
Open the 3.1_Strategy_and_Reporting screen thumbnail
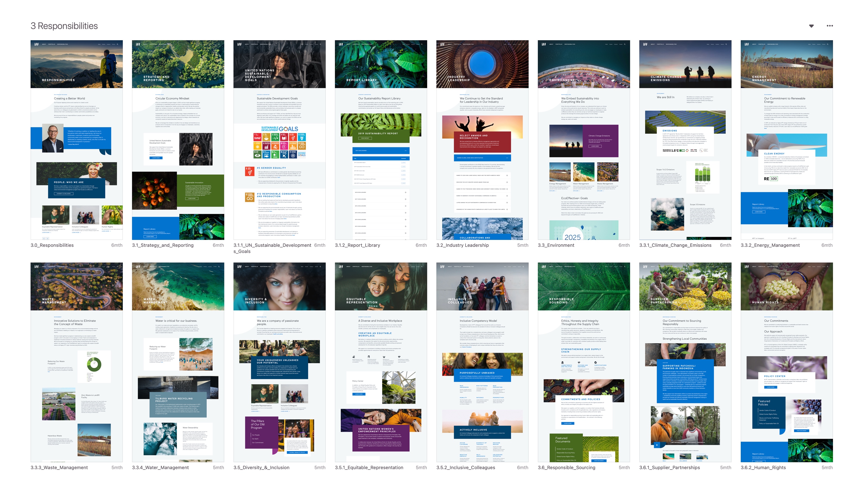178,140
